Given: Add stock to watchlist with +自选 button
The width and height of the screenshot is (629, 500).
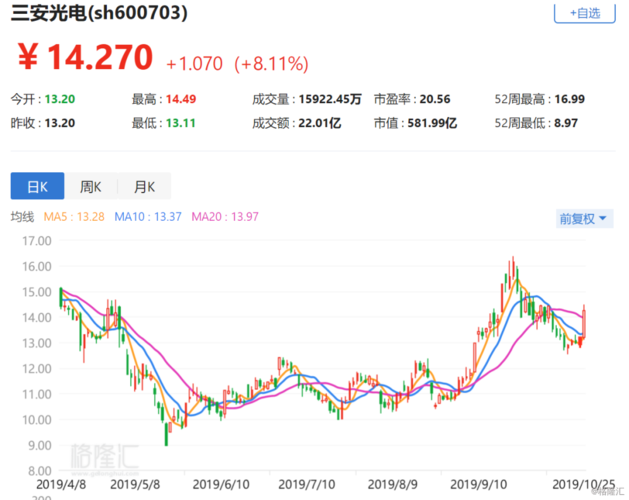Looking at the screenshot, I should [x=584, y=13].
